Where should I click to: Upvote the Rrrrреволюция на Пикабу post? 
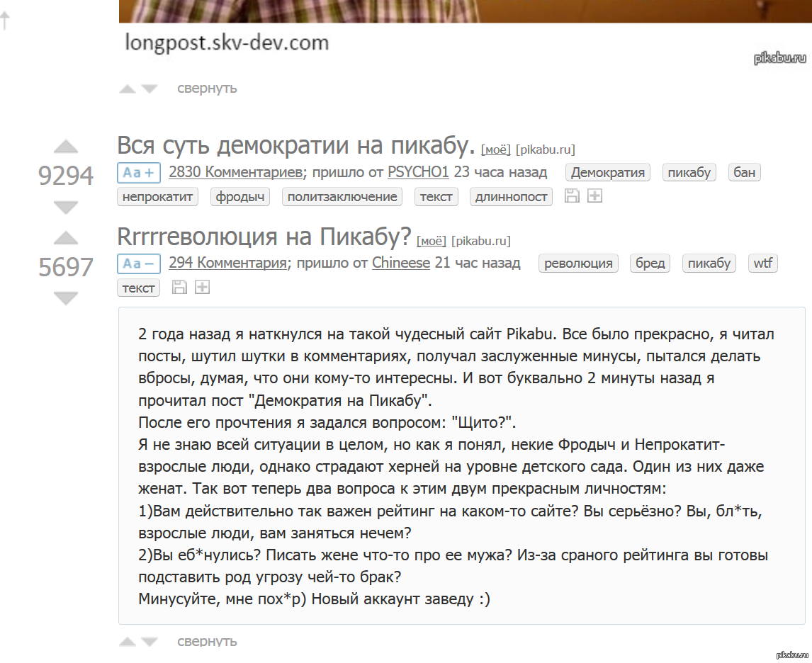click(x=66, y=238)
